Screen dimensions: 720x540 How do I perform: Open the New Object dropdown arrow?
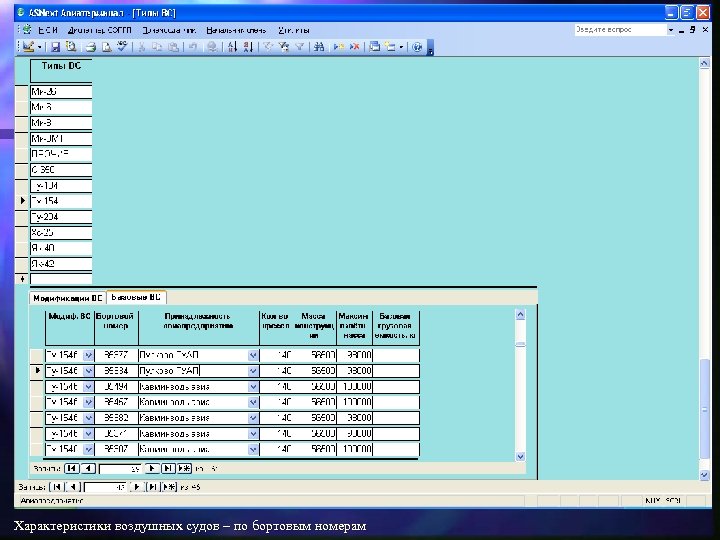(401, 47)
